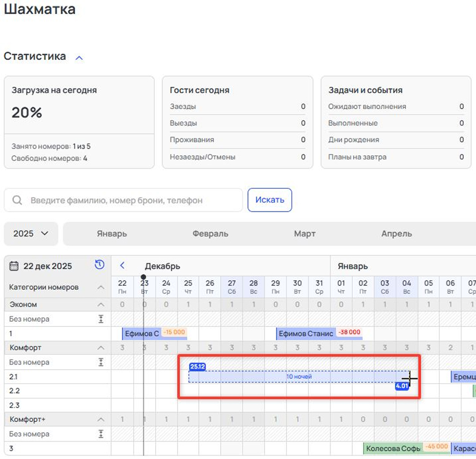Focus the guest search input field

pos(133,200)
